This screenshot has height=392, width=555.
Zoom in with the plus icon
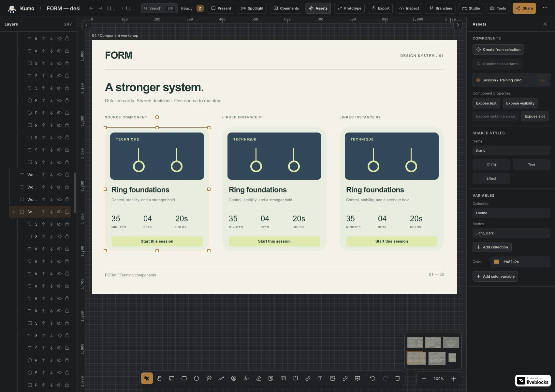[x=453, y=379]
